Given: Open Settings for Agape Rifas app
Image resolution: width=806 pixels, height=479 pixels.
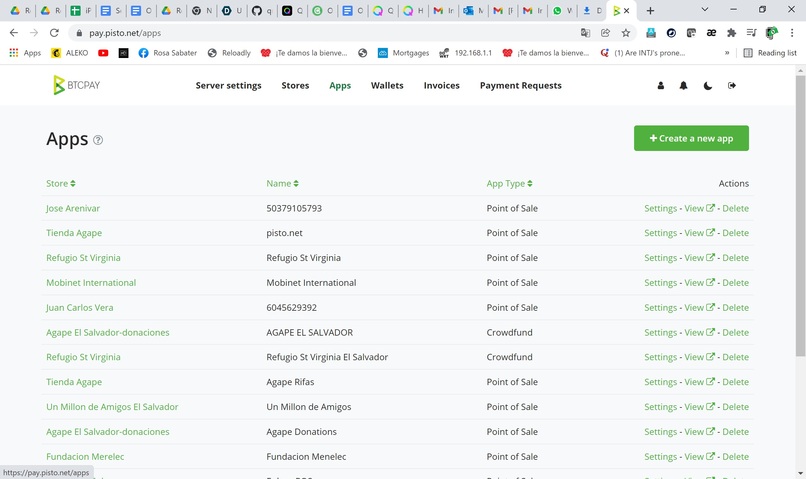Looking at the screenshot, I should tap(661, 382).
